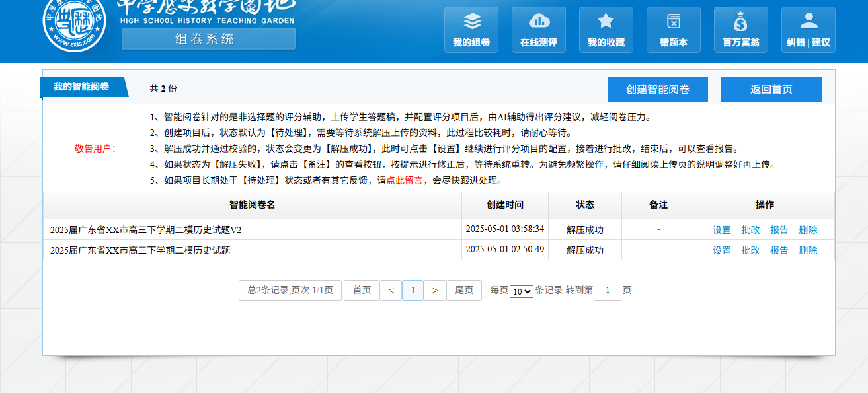The height and width of the screenshot is (393, 868).
Task: Open 我的组卷 stacked-layers icon
Action: tap(471, 22)
